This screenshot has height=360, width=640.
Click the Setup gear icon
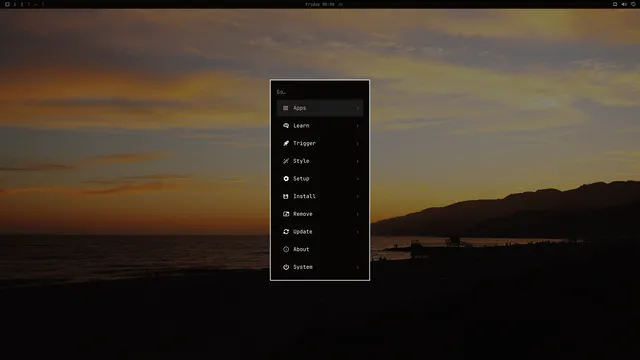pos(286,179)
